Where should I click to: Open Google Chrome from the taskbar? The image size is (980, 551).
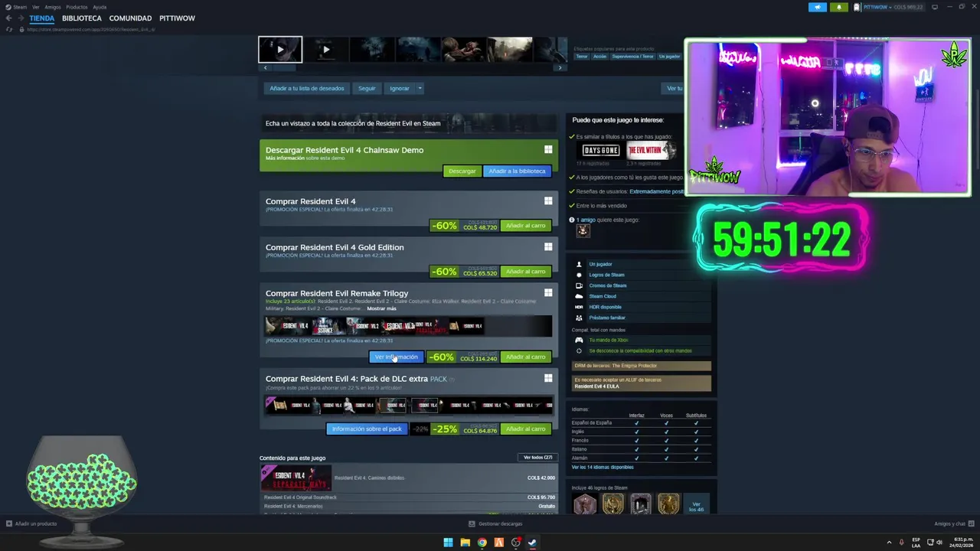pos(482,543)
